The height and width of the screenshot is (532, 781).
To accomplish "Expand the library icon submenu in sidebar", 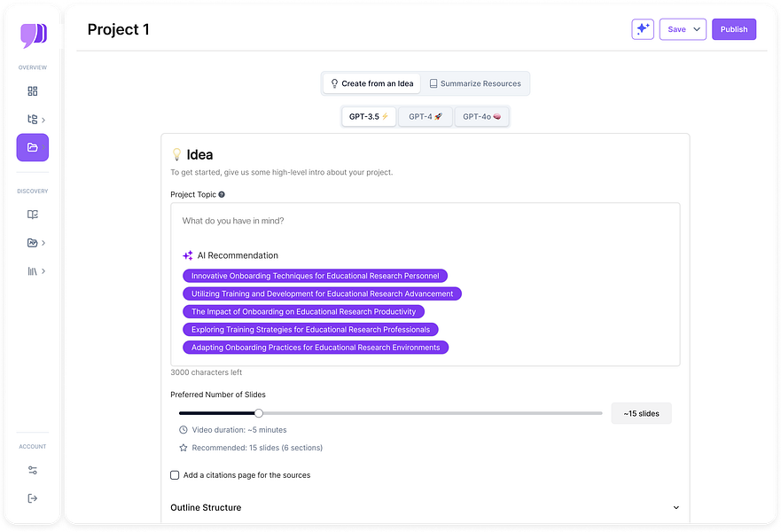I will click(x=35, y=271).
